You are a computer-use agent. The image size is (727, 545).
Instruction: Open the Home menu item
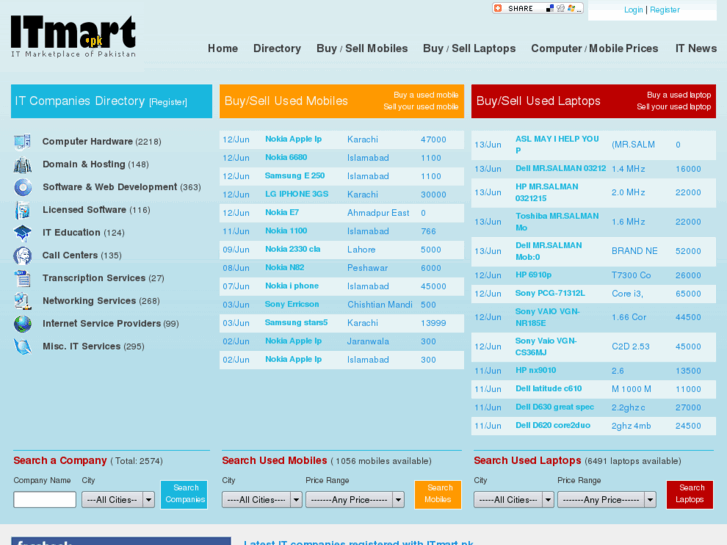(223, 48)
